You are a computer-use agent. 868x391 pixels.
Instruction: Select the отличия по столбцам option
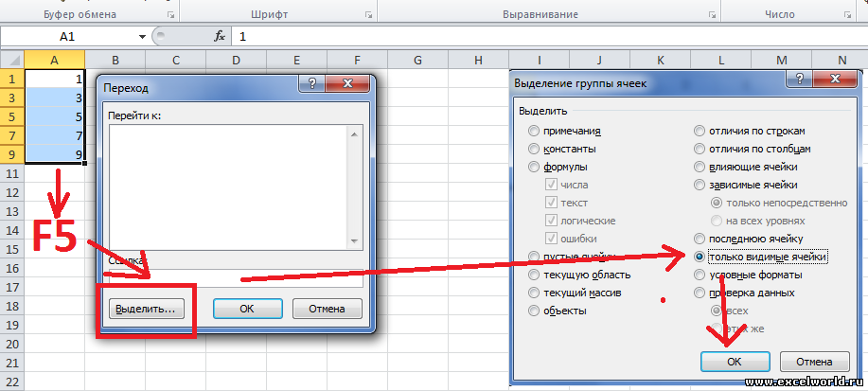753,149
